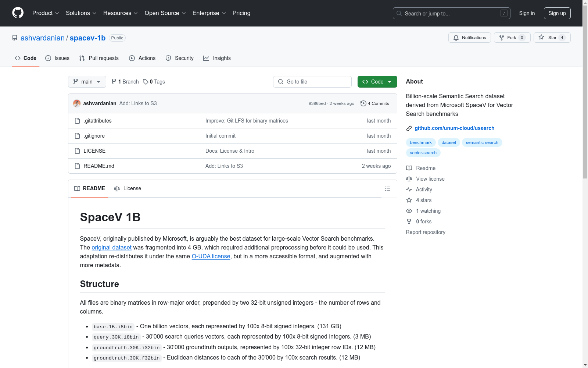Open the main branch selector dropdown
This screenshot has width=588, height=368.
click(87, 82)
